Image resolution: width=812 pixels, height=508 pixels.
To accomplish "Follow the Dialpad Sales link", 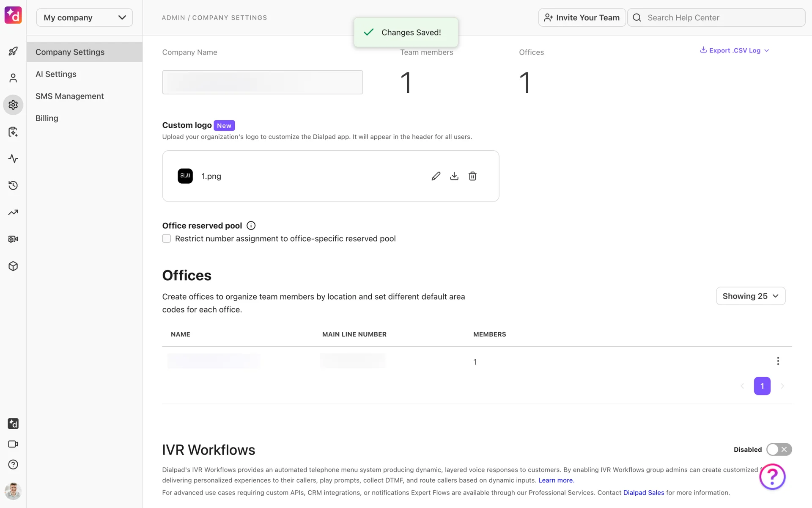I will tap(643, 493).
